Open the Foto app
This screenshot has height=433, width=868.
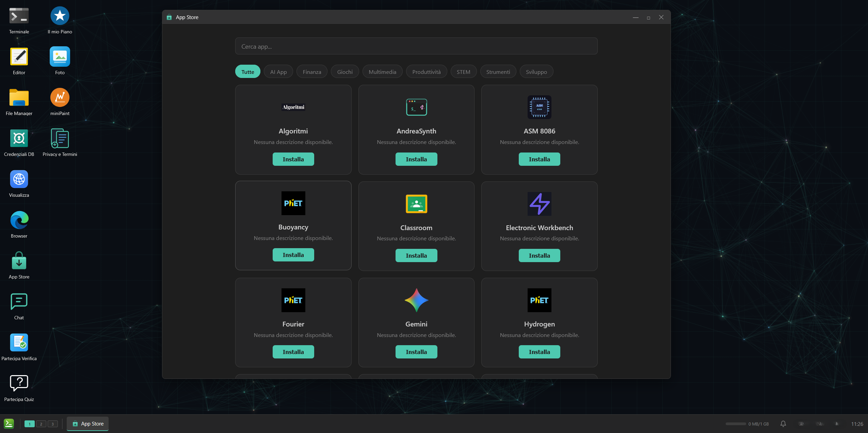[60, 56]
